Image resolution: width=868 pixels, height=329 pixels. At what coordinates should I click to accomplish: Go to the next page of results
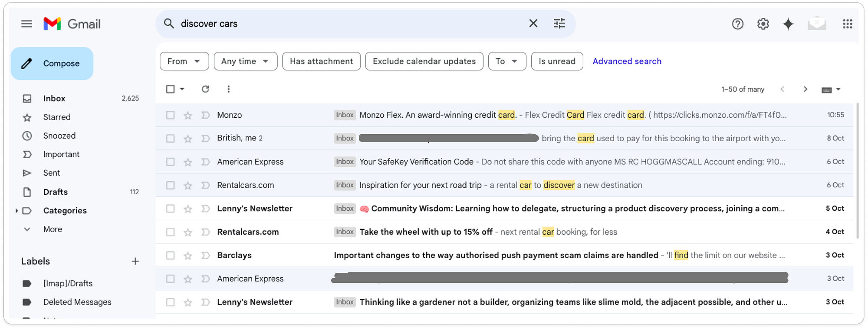pos(805,89)
